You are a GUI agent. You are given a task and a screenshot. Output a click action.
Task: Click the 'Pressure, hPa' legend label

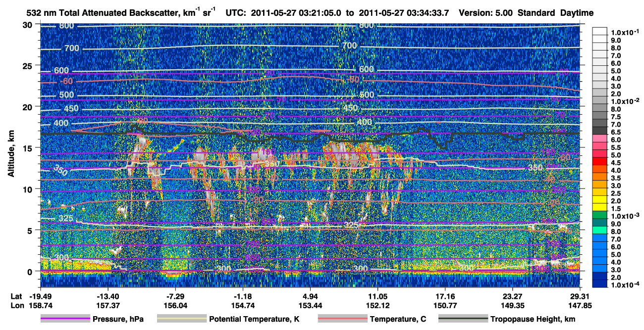coord(118,320)
